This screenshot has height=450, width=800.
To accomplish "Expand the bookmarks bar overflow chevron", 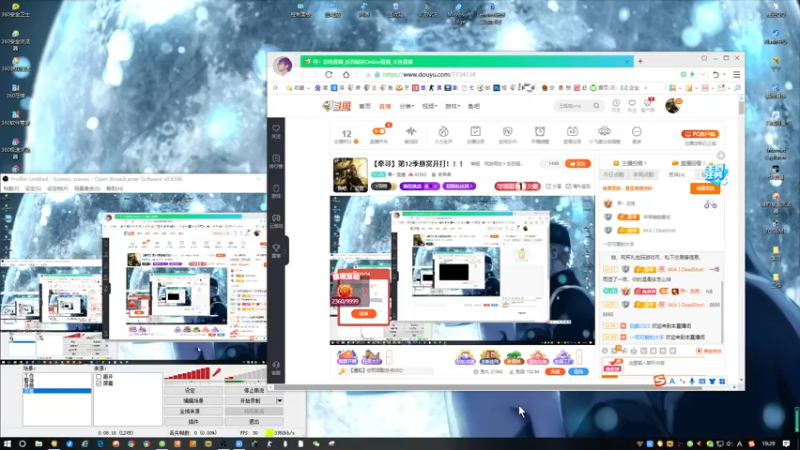I will 645,88.
